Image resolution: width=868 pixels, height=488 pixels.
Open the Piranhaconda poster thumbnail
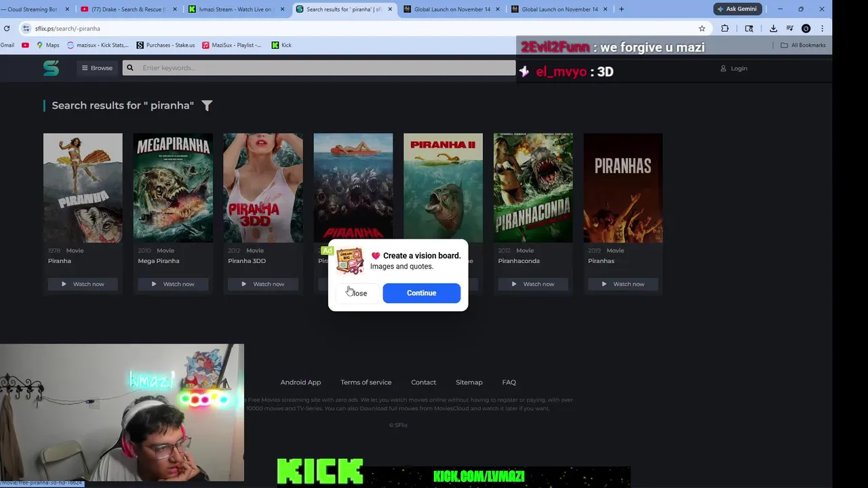pyautogui.click(x=533, y=188)
